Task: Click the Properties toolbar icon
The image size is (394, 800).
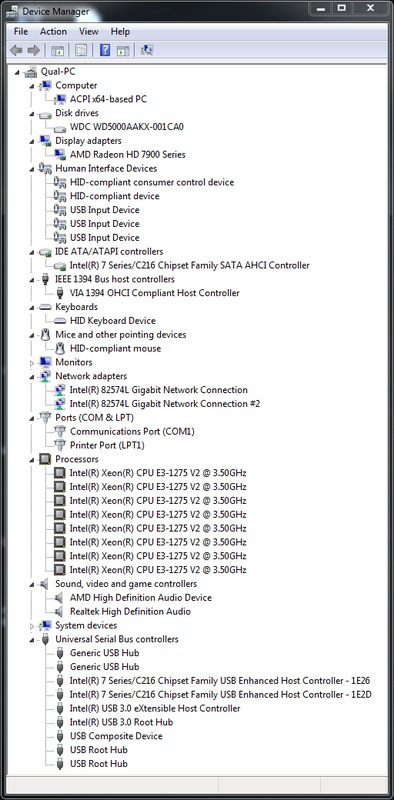Action: tap(81, 50)
